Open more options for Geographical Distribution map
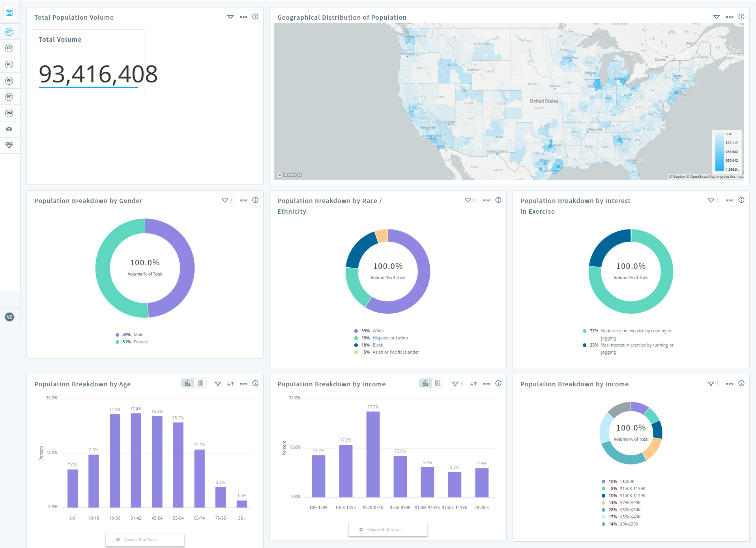 coord(730,17)
